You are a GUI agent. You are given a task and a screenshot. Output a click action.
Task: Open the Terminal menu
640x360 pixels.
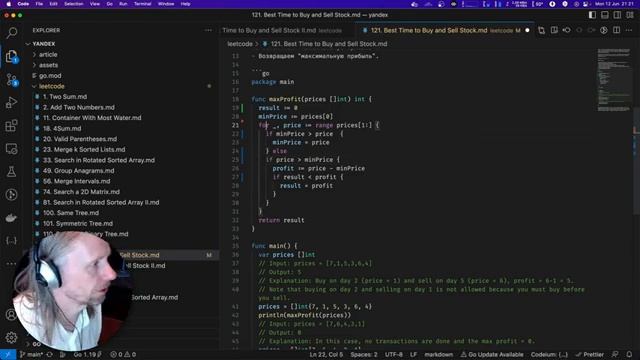[142, 4]
